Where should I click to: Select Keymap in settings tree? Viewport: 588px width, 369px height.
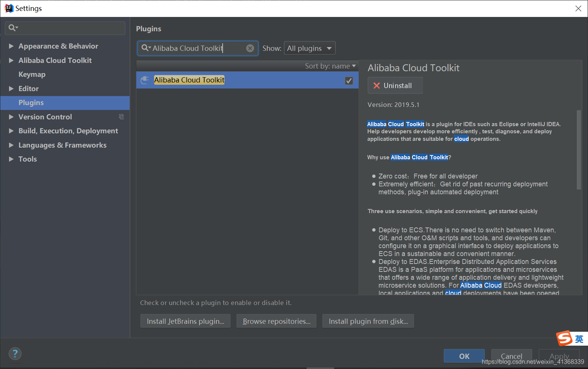32,75
